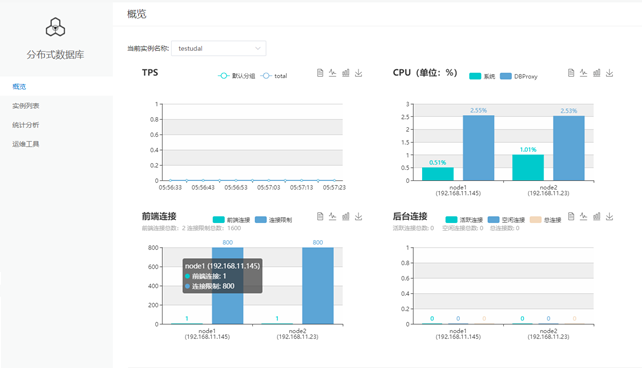Click the chevron arrow of instance selector
The height and width of the screenshot is (368, 642).
258,48
